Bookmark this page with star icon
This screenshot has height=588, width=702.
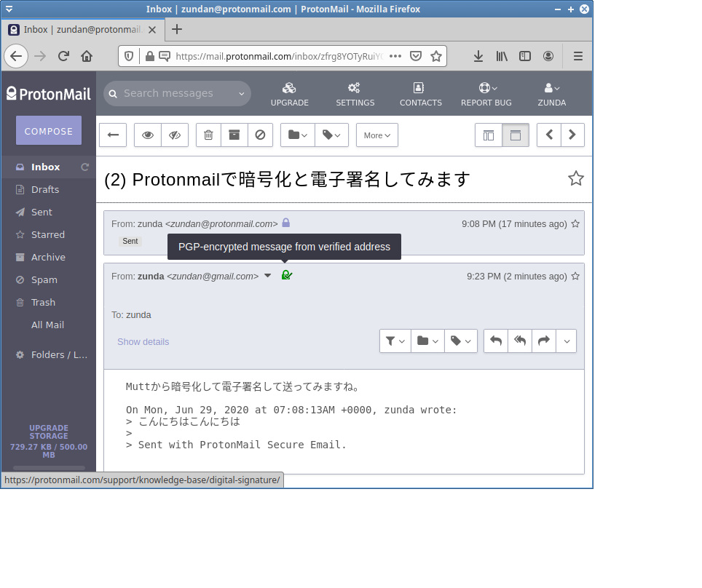436,56
